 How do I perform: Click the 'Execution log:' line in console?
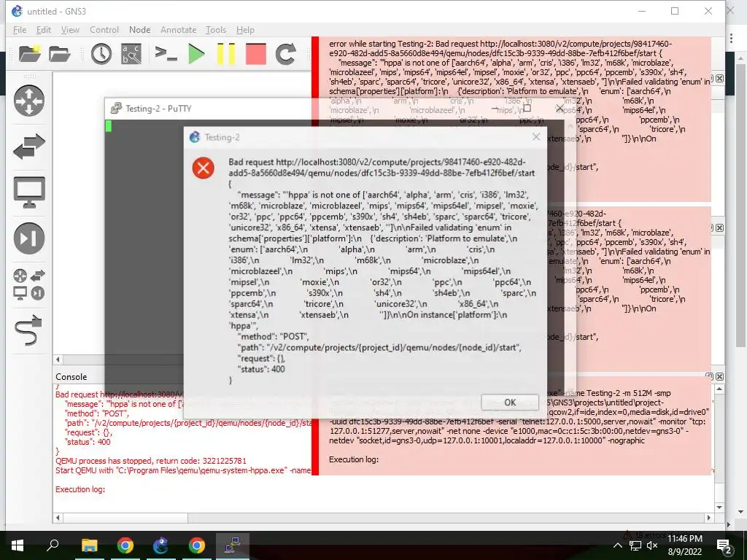pyautogui.click(x=80, y=489)
